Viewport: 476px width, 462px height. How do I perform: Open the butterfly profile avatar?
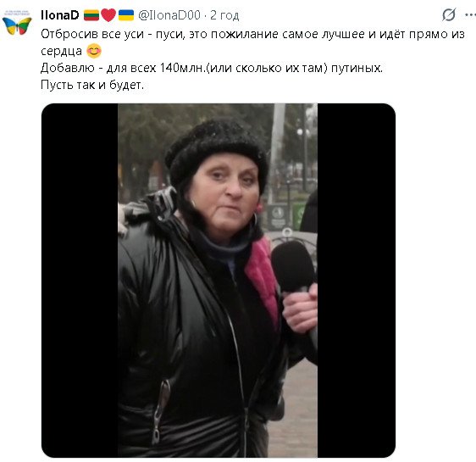(x=17, y=24)
